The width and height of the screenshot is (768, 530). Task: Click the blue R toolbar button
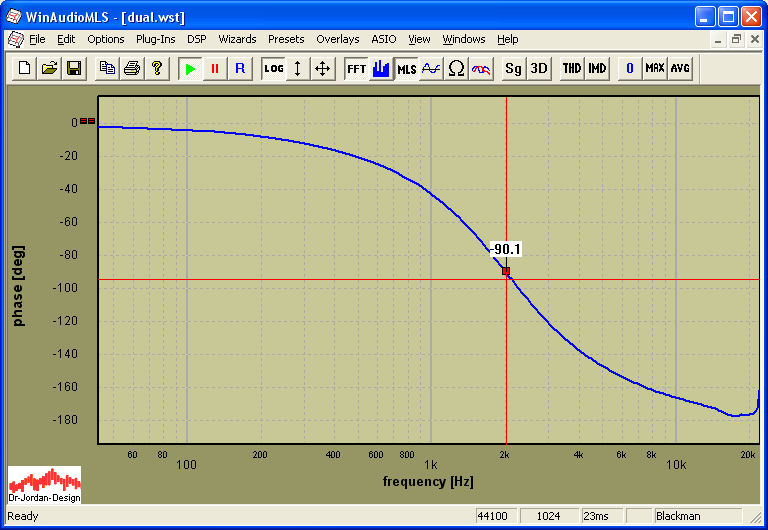[x=239, y=68]
